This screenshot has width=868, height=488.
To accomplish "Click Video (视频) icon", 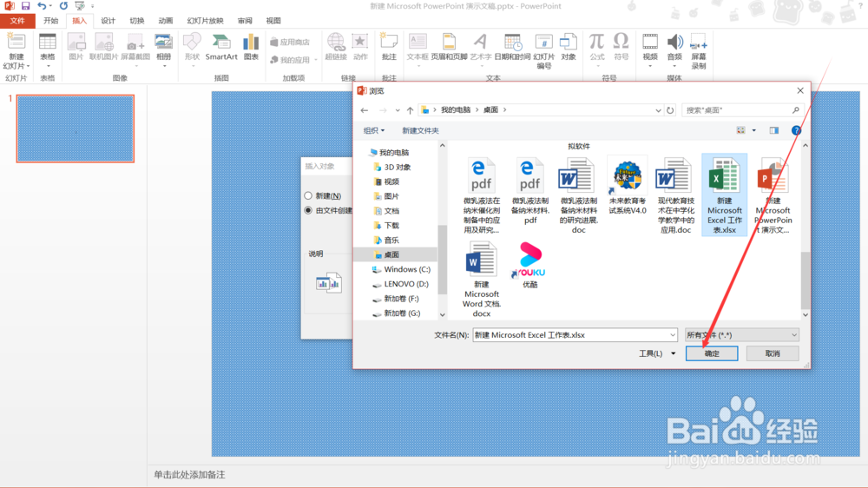I will pos(650,49).
